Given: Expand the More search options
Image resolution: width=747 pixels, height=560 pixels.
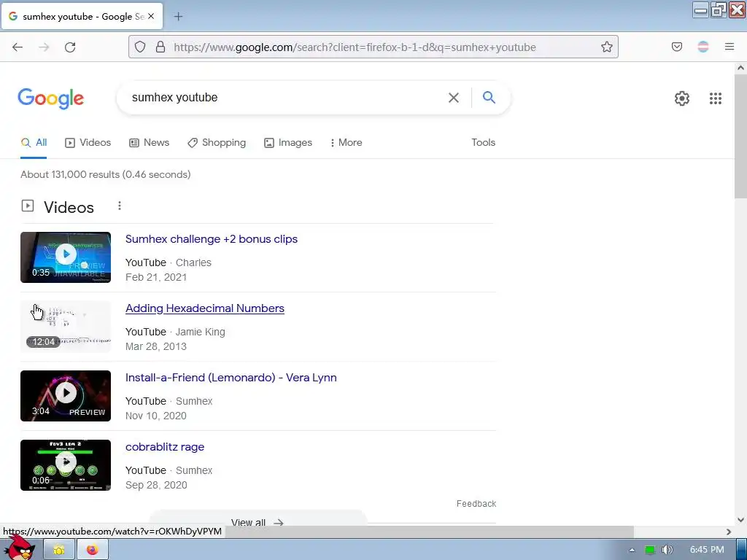Looking at the screenshot, I should coord(346,142).
